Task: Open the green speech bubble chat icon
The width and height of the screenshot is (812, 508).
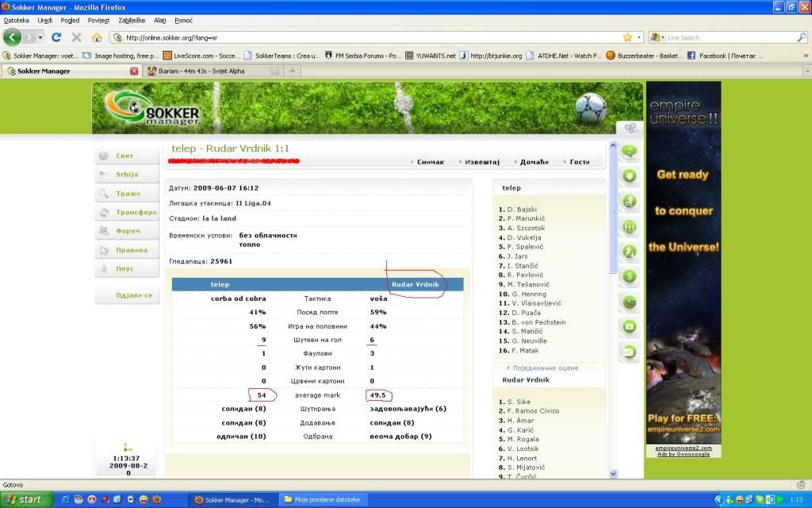Action: tap(629, 152)
